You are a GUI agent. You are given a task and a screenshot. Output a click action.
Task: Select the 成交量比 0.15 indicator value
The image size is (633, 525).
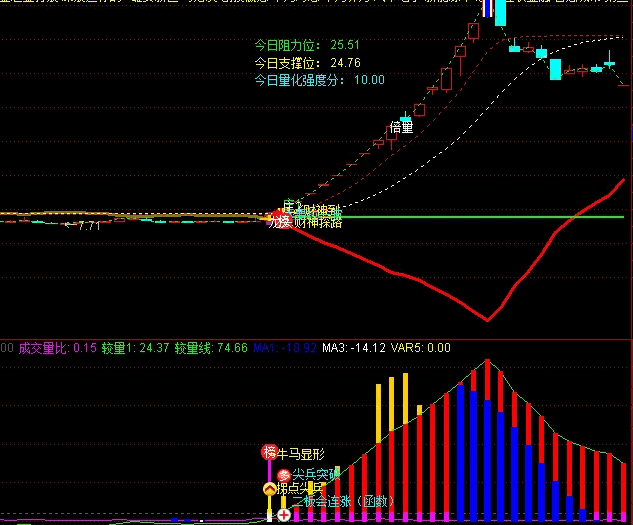58,348
